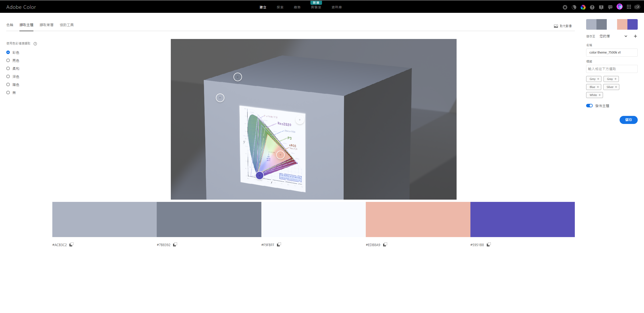This screenshot has width=644, height=313.
Task: Open the rainbow color wheel icon
Action: pos(583,7)
